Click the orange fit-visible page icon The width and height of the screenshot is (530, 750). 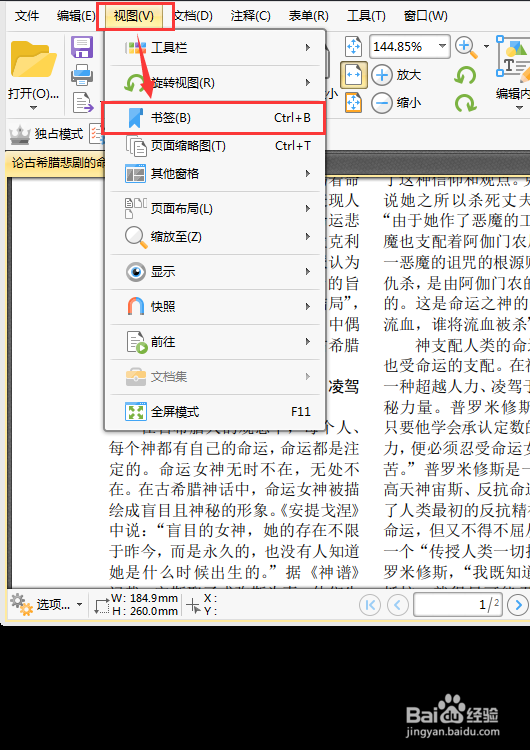tap(353, 103)
